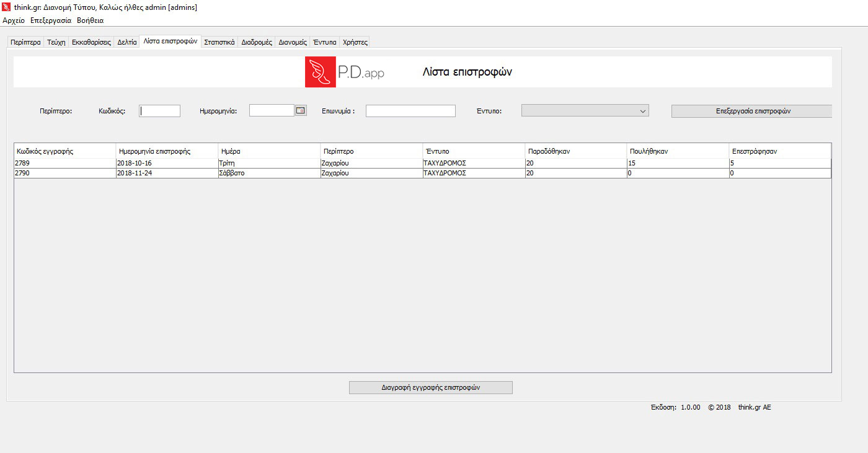The width and height of the screenshot is (868, 453).
Task: Click the Ημερομηνία date input field
Action: pos(272,110)
